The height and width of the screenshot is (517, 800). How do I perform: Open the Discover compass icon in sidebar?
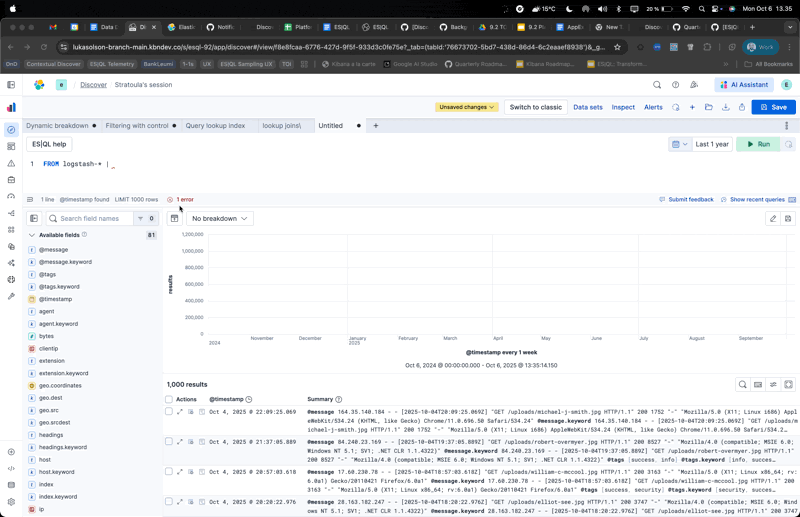[x=11, y=130]
